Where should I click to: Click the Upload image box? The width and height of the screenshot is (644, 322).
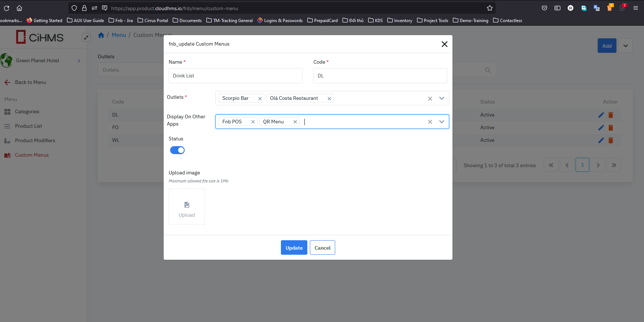(x=187, y=207)
